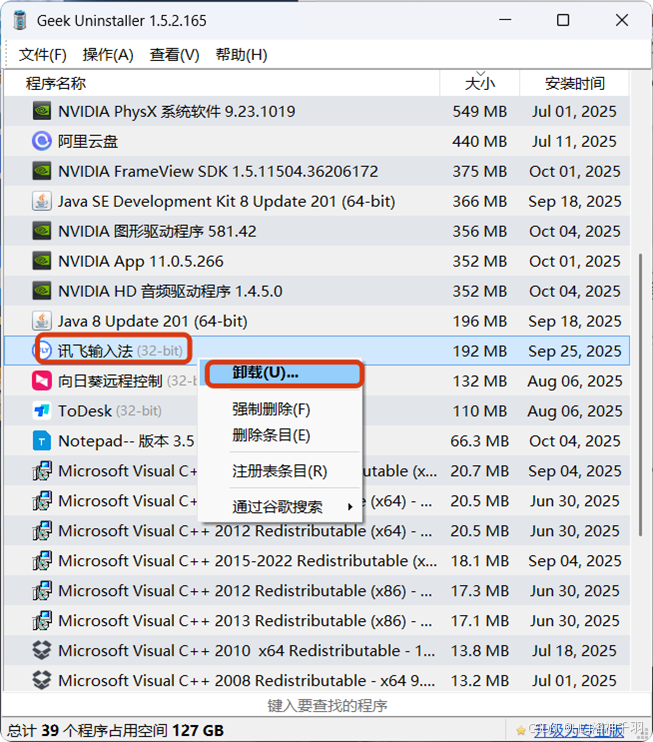Choose 删除条目(E) from context menu
653x742 pixels.
pyautogui.click(x=271, y=435)
